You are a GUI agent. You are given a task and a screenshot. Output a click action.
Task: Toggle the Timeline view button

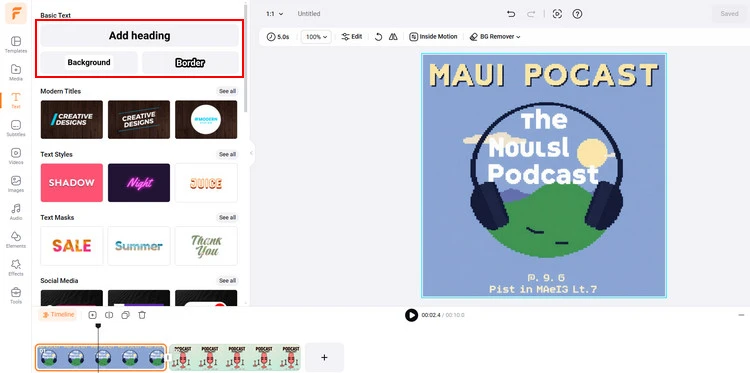[58, 315]
